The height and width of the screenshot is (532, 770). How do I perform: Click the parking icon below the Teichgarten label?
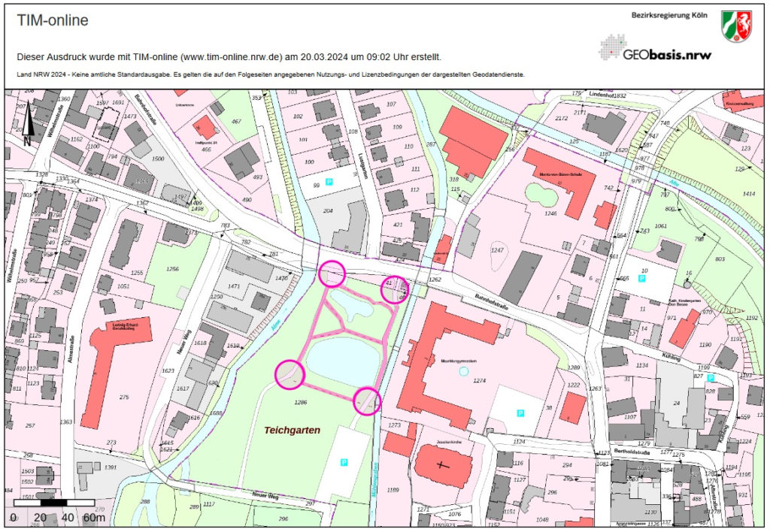pyautogui.click(x=345, y=462)
